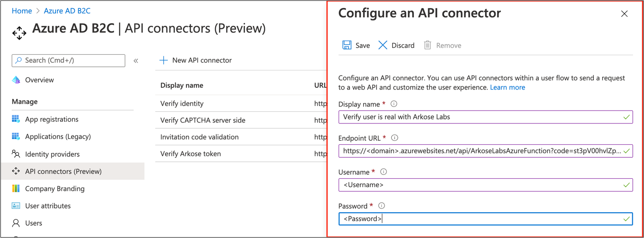Click the Remove trash can icon
This screenshot has width=644, height=238.
pyautogui.click(x=427, y=45)
